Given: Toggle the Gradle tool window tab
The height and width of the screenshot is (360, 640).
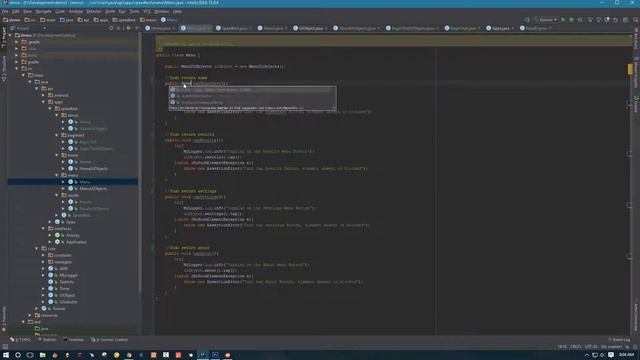Looking at the screenshot, I should [x=636, y=104].
